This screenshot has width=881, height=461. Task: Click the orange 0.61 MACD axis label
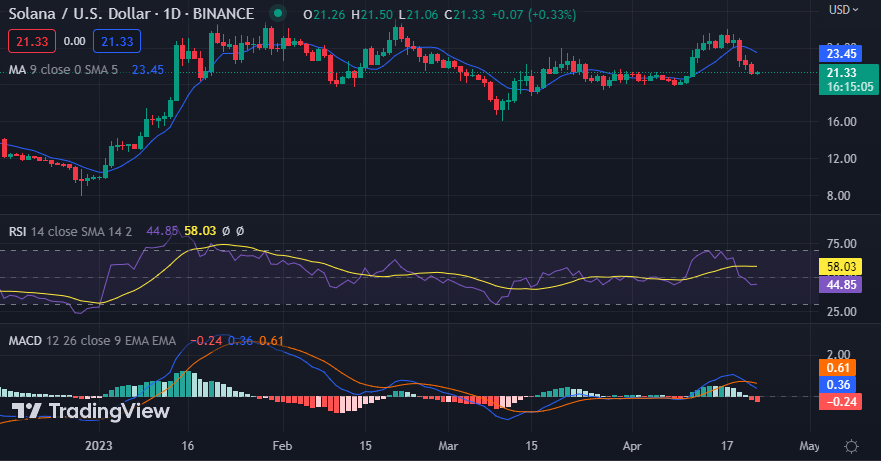[838, 368]
